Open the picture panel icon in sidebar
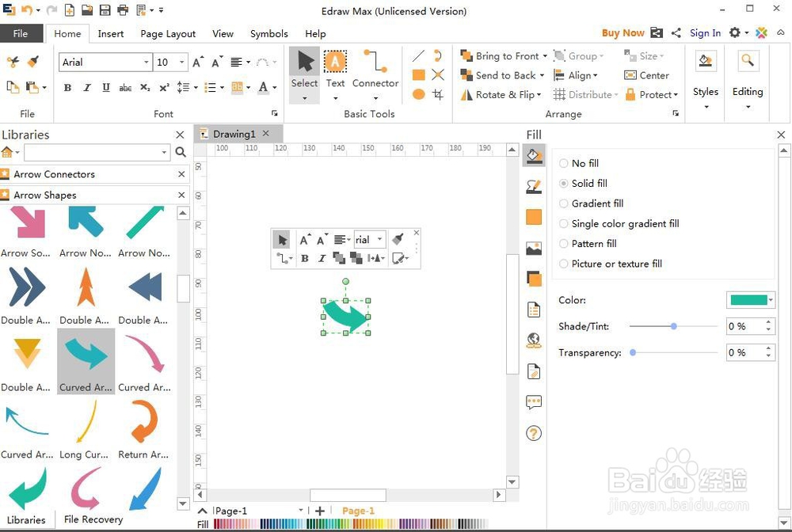Image resolution: width=792 pixels, height=532 pixels. 534,249
